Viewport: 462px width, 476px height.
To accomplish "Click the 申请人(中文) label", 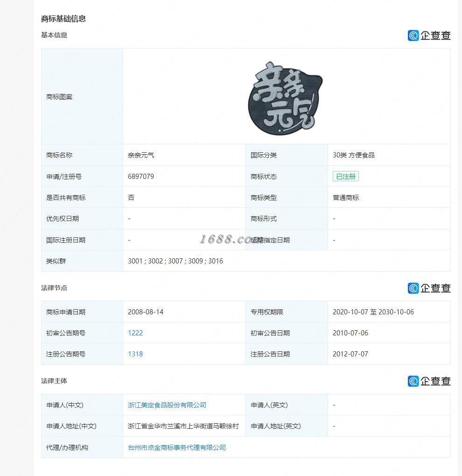I will coord(64,405).
